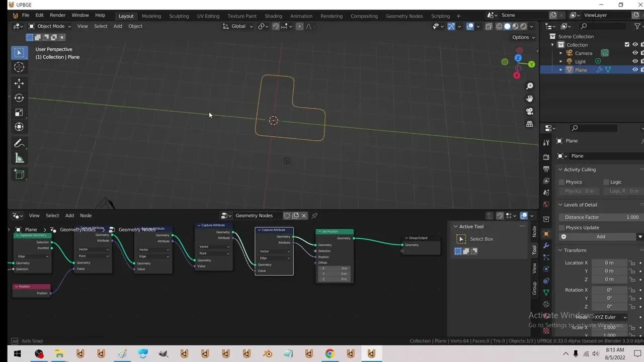Select the Move tool in the viewport toolbar
The image size is (644, 362).
pos(19,83)
